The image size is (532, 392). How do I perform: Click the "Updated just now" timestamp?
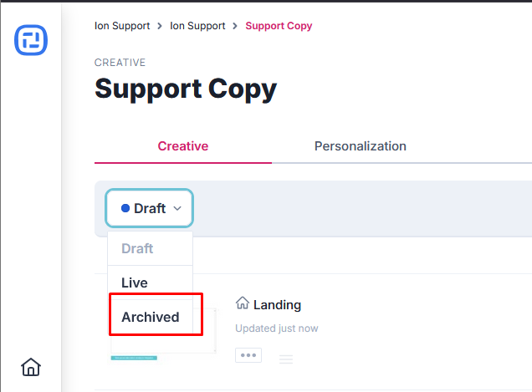(x=276, y=328)
